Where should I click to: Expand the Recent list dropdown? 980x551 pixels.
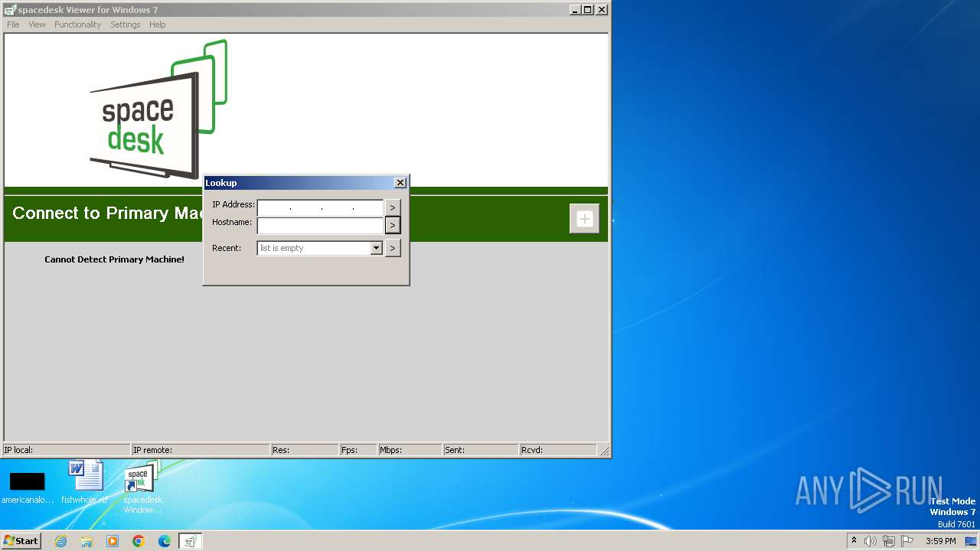(376, 248)
